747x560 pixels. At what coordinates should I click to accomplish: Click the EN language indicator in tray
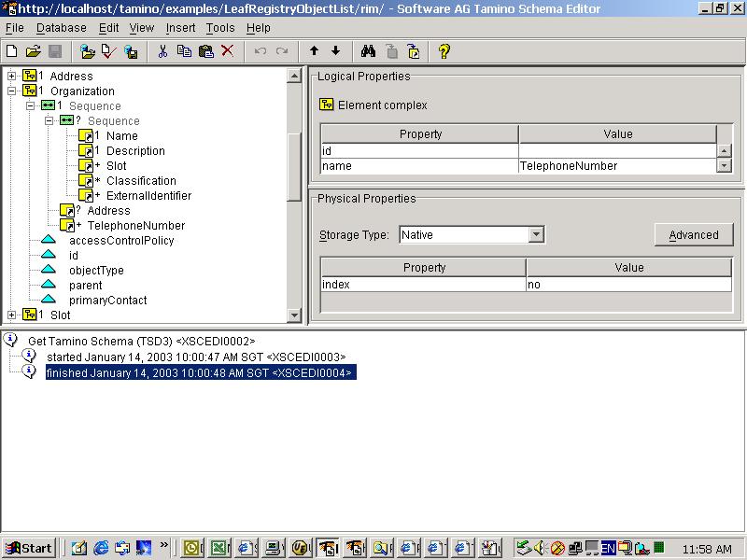[608, 548]
